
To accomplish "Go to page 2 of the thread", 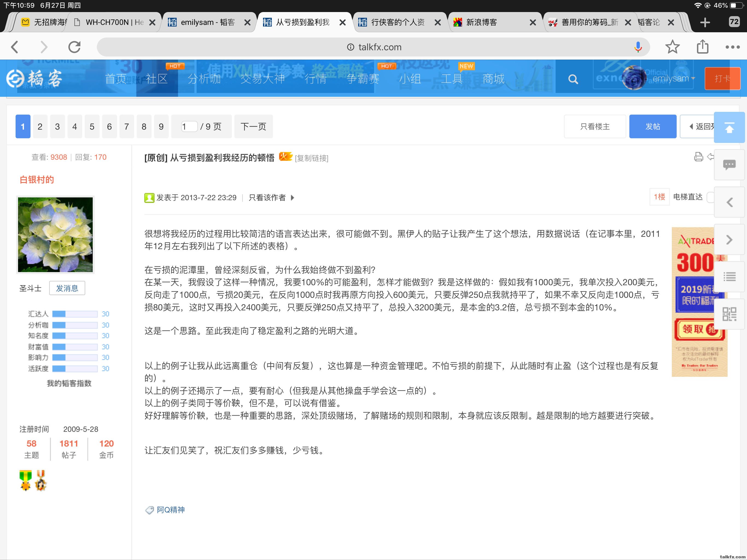I will pyautogui.click(x=40, y=127).
